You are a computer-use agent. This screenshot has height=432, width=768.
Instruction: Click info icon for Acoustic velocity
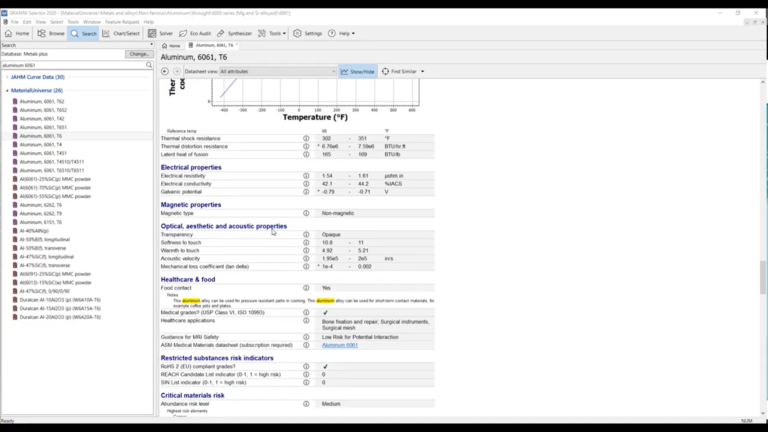click(x=306, y=258)
